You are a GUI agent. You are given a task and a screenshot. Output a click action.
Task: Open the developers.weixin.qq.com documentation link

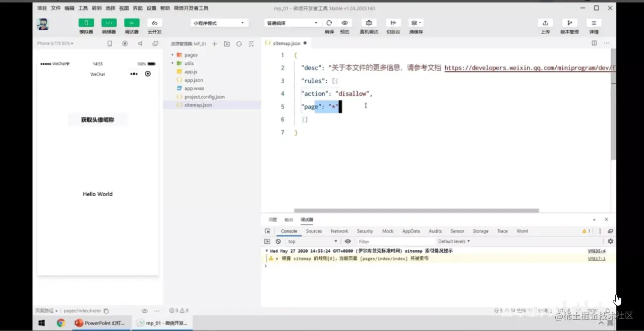pos(530,68)
